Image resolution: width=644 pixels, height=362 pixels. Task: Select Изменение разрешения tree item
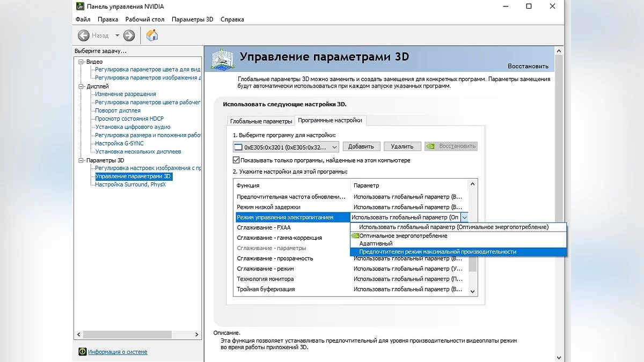126,94
